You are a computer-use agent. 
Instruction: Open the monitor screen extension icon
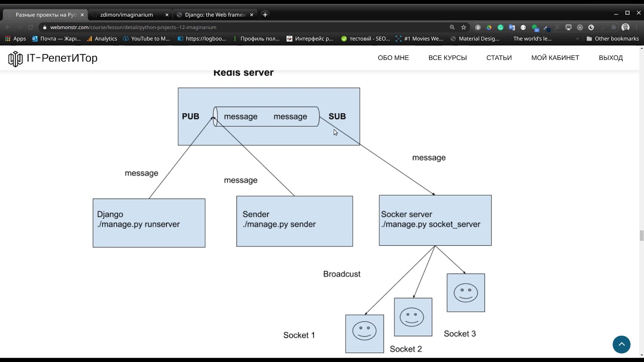pos(569,27)
